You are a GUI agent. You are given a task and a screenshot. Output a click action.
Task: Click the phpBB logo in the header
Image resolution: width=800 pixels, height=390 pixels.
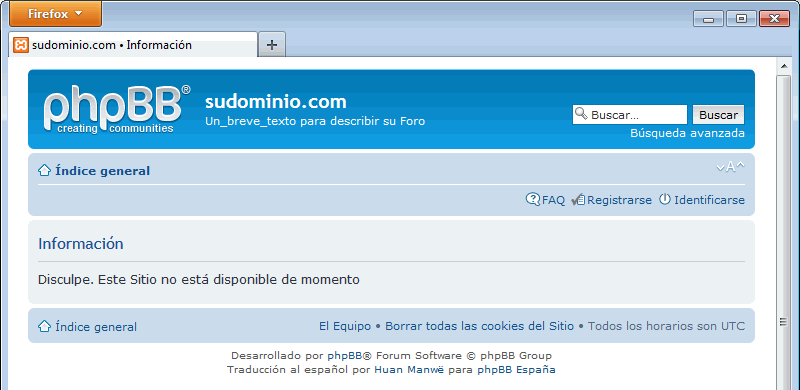point(117,109)
